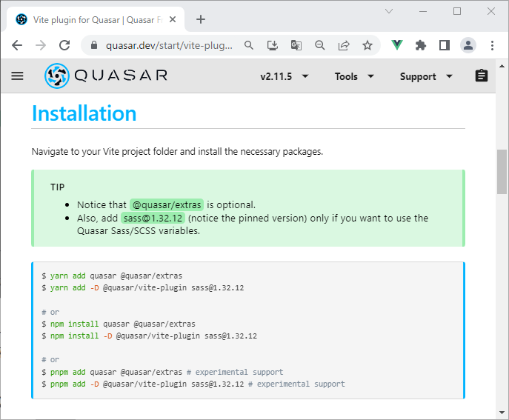Click the padlock site info icon
This screenshot has height=420, width=509.
(94, 45)
